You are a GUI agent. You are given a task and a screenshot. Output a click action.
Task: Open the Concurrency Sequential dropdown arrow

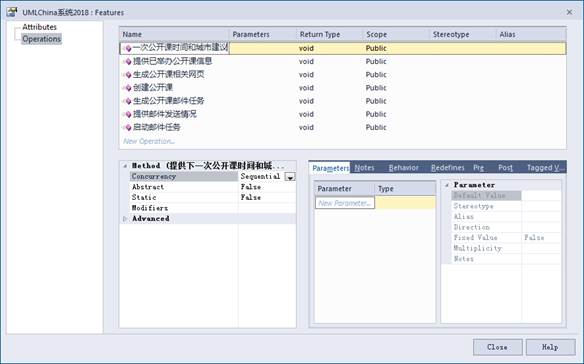tap(290, 177)
